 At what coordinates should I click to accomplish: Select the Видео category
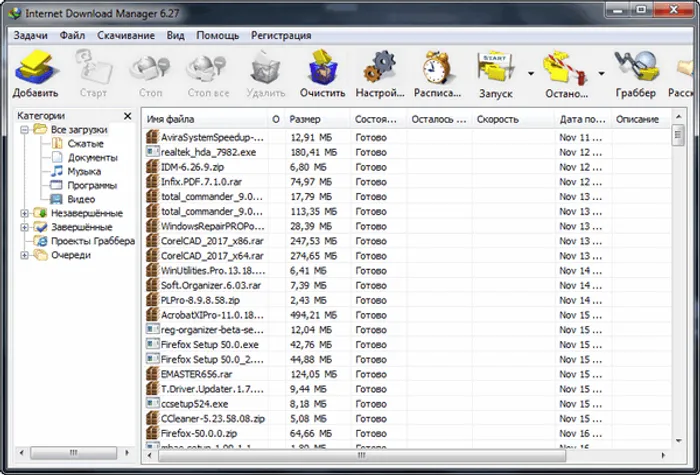[x=81, y=199]
